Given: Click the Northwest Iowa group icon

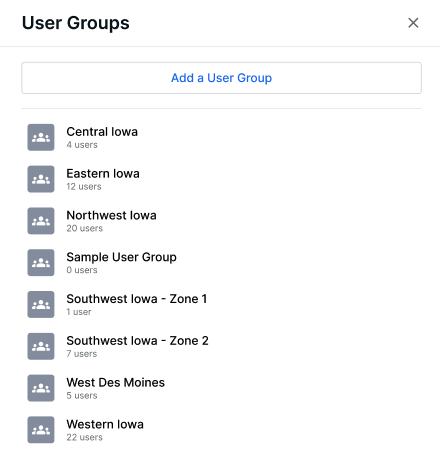Looking at the screenshot, I should [41, 221].
